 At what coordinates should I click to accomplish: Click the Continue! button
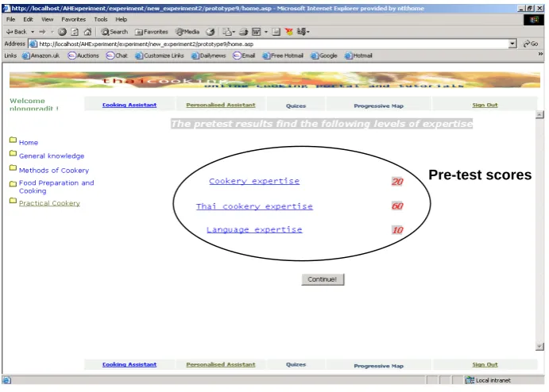[323, 279]
